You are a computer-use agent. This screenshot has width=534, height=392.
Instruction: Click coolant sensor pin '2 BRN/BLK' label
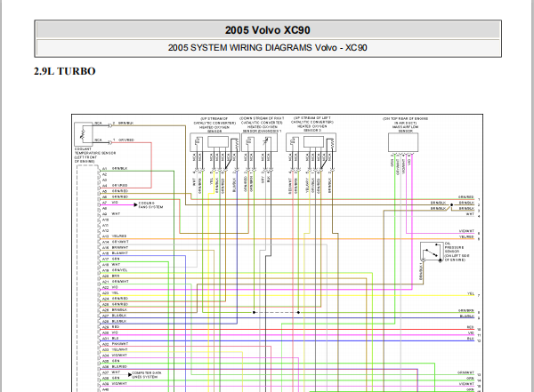(124, 124)
